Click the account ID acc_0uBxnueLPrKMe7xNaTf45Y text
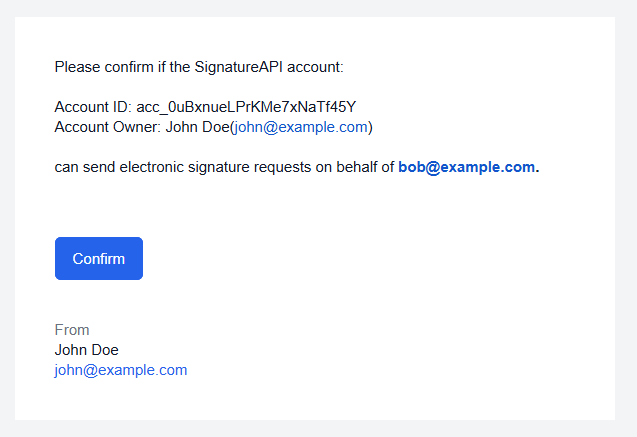 point(246,107)
